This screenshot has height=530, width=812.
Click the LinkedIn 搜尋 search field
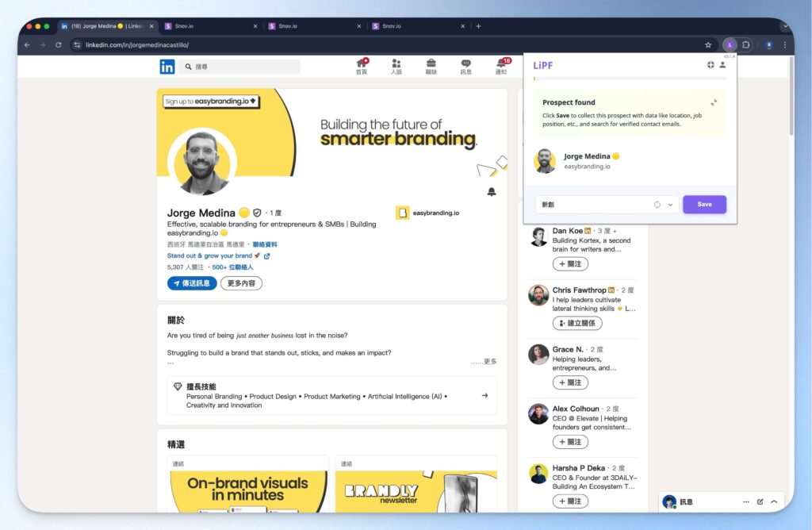[x=239, y=67]
